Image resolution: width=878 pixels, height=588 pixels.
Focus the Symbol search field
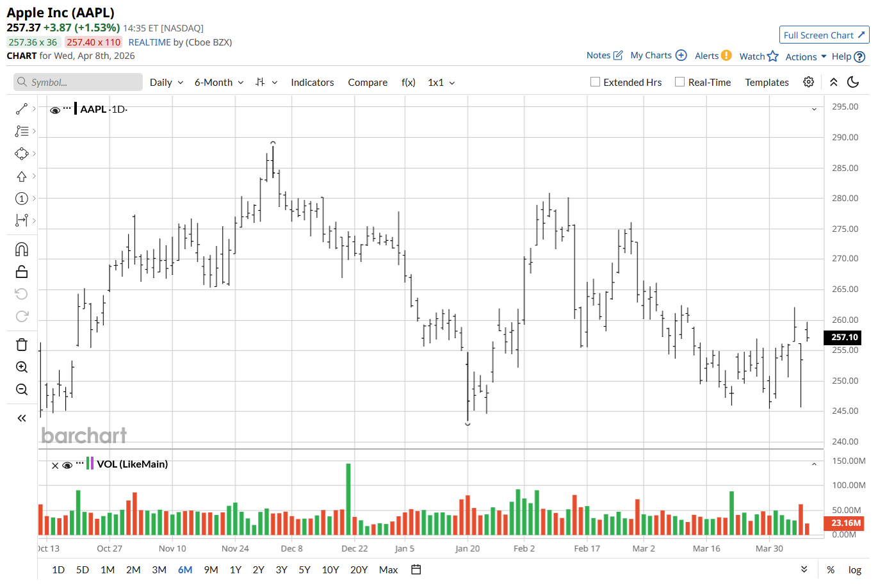tap(78, 82)
